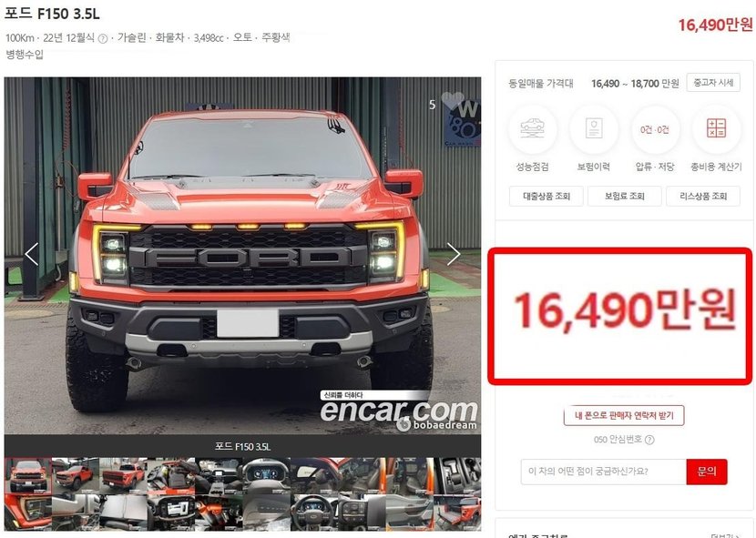This screenshot has width=756, height=538.
Task: Submit inquiry with the red 문의 button
Action: (x=707, y=472)
